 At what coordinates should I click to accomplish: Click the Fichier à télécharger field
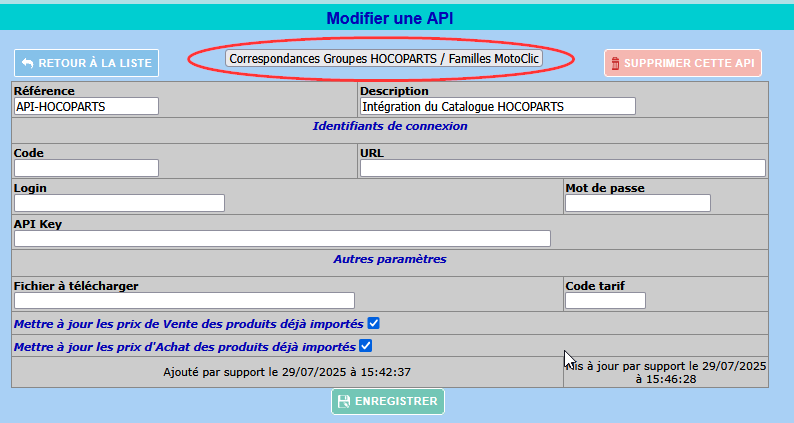pos(184,300)
